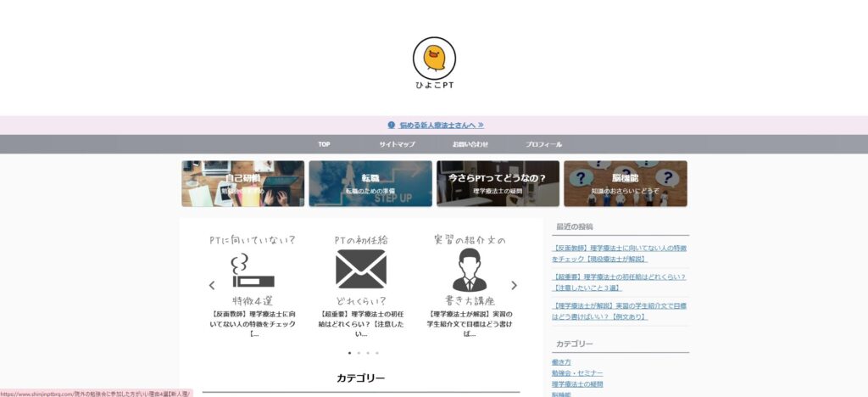Image resolution: width=868 pixels, height=397 pixels.
Task: Click the next arrow of the carousel
Action: (514, 285)
